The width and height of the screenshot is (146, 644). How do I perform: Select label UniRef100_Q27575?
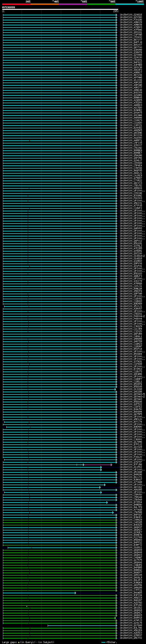coord(131,560)
